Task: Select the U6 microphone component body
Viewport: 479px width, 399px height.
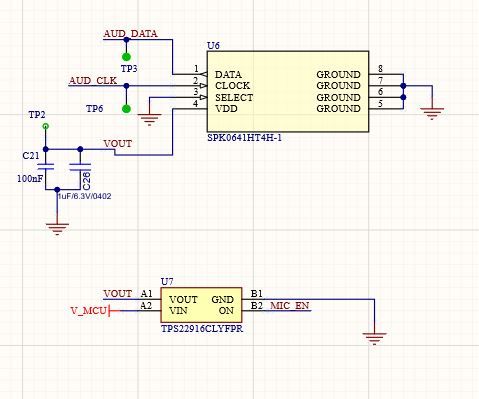Action: tap(288, 92)
